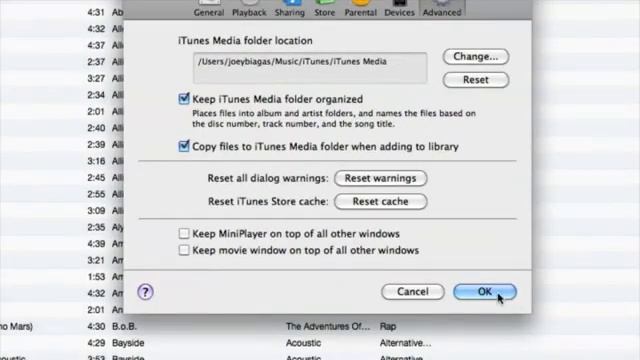Enable Keep movie window on top
Screen dimensions: 640x360
coord(184,250)
